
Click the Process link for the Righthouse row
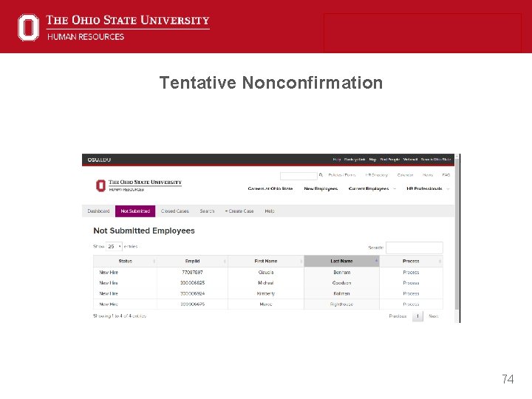point(411,304)
